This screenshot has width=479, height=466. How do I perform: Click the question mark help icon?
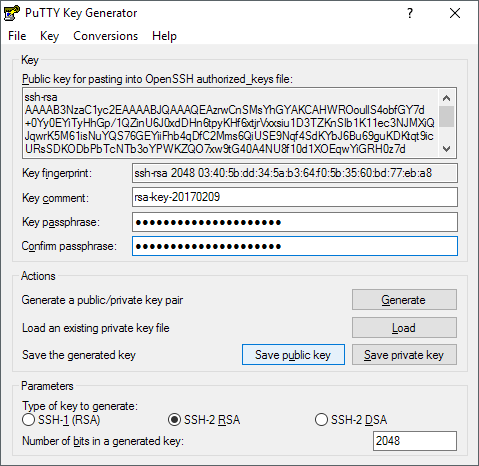410,13
